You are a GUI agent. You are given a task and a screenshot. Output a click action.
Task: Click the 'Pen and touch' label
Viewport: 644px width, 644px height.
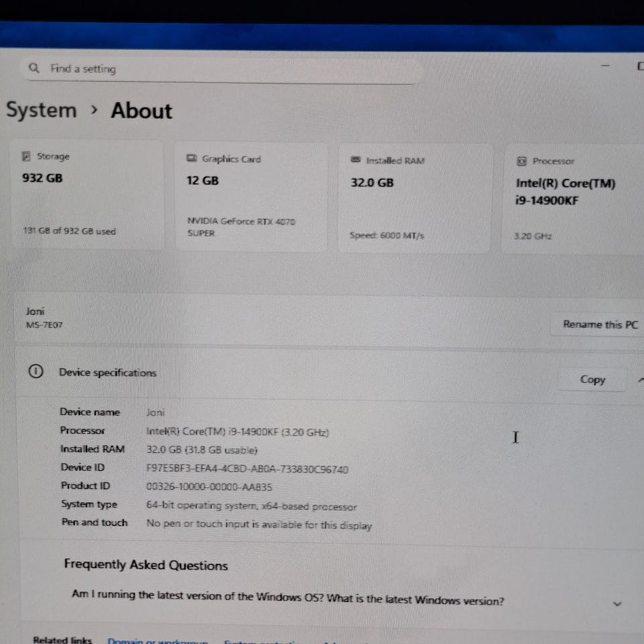point(95,523)
